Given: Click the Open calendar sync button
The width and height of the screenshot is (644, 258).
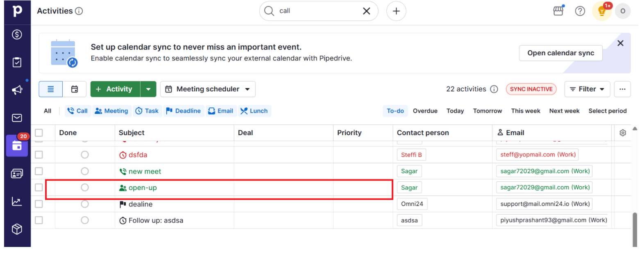Looking at the screenshot, I should 560,53.
